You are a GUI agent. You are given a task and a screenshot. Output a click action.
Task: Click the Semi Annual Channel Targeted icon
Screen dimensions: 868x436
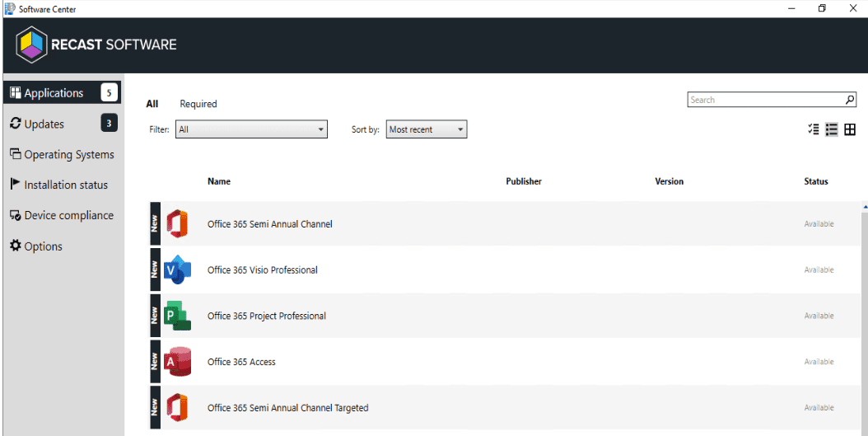[x=177, y=408]
